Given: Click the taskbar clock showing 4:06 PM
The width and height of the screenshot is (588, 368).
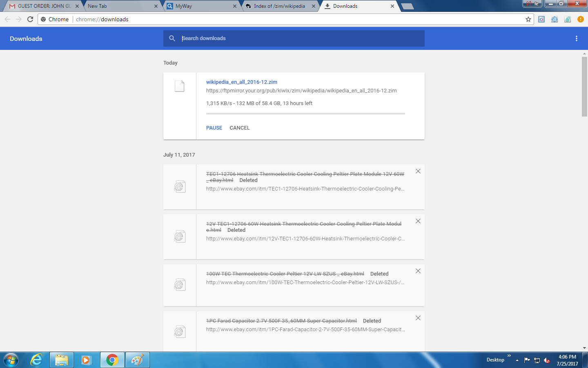Looking at the screenshot, I should 567,360.
